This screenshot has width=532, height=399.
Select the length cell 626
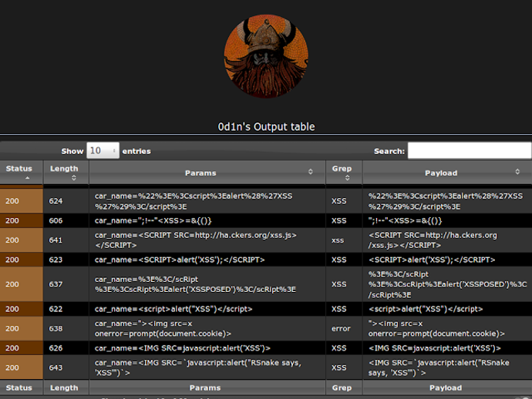coord(66,348)
